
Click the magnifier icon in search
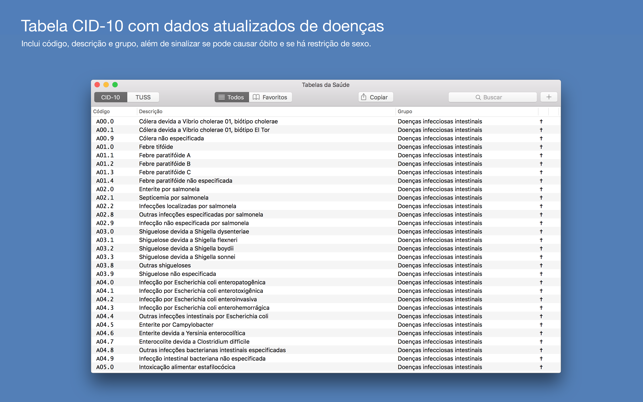478,97
